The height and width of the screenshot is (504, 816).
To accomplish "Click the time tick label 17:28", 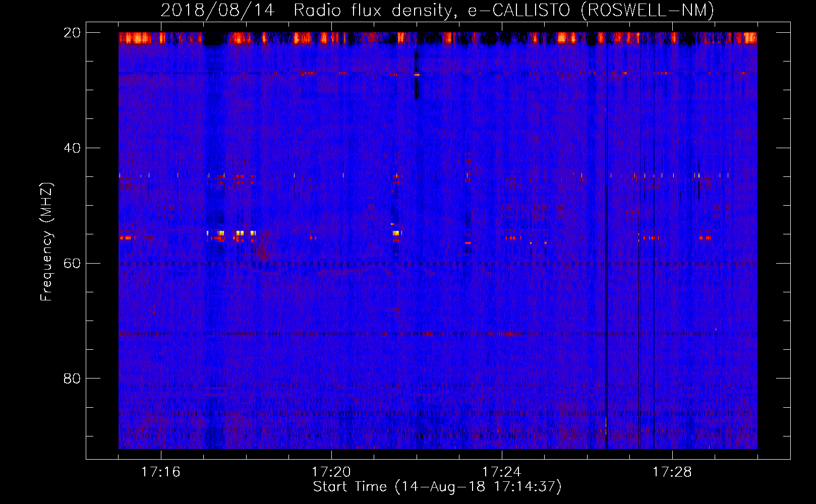I will [x=672, y=472].
